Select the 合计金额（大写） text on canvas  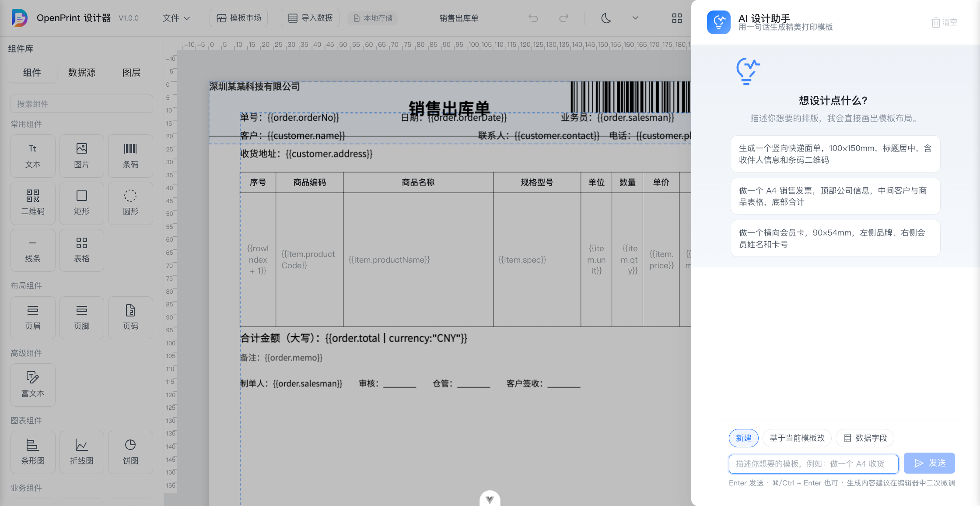click(353, 338)
